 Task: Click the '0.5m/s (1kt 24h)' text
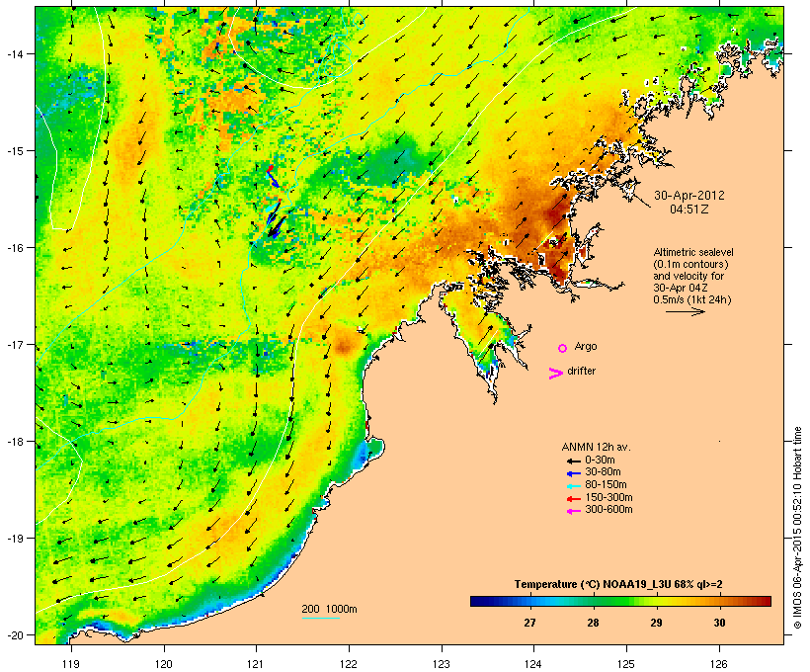coord(692,299)
